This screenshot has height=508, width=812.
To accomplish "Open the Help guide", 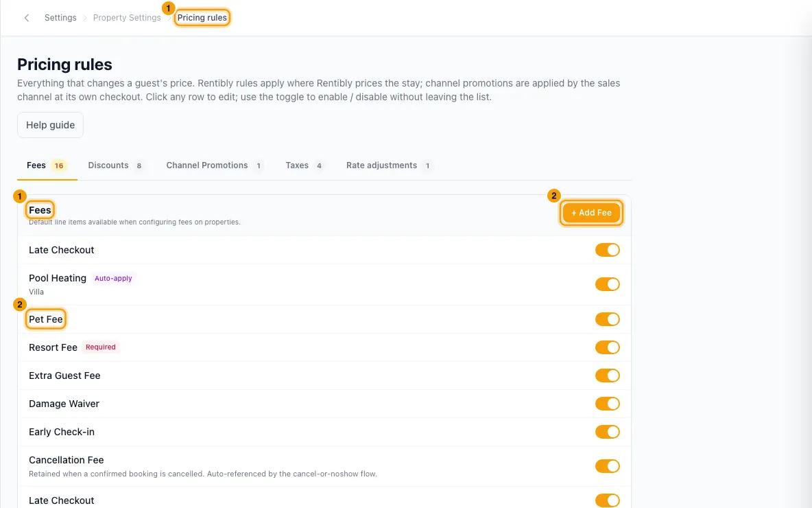I will point(50,125).
